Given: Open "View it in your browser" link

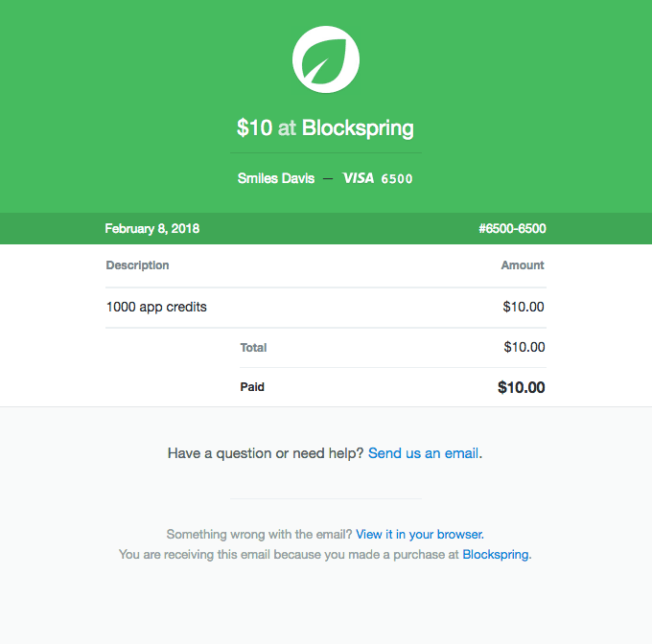Looking at the screenshot, I should pos(419,534).
